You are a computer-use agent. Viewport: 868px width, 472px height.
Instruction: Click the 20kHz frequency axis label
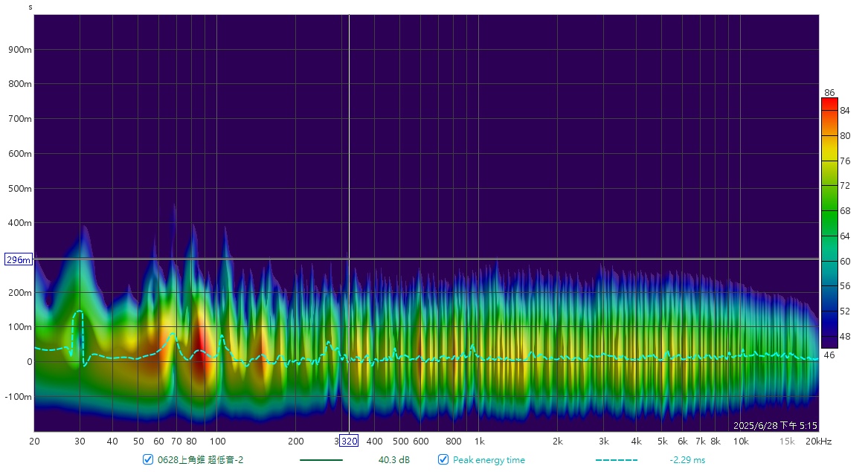[x=819, y=441]
